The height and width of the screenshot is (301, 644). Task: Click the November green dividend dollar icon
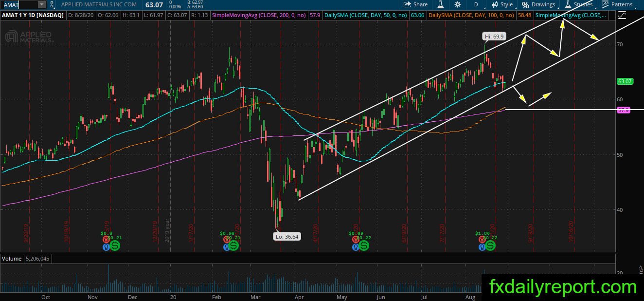point(114,245)
